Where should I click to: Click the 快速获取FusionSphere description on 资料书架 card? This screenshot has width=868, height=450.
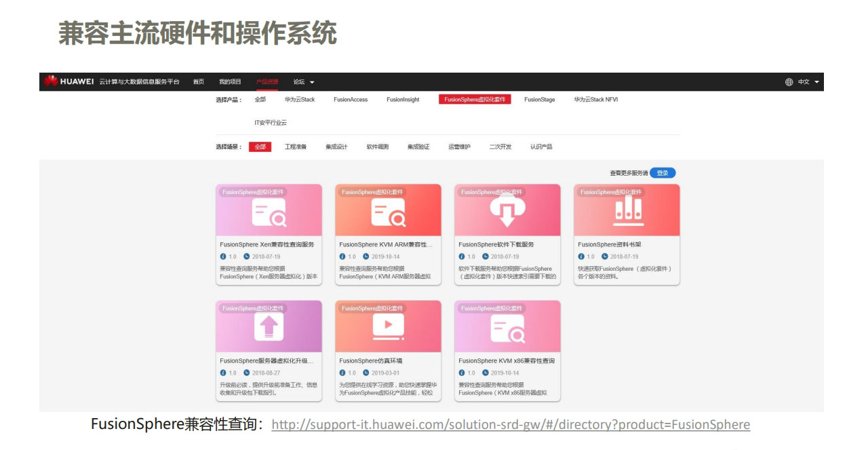tap(625, 273)
